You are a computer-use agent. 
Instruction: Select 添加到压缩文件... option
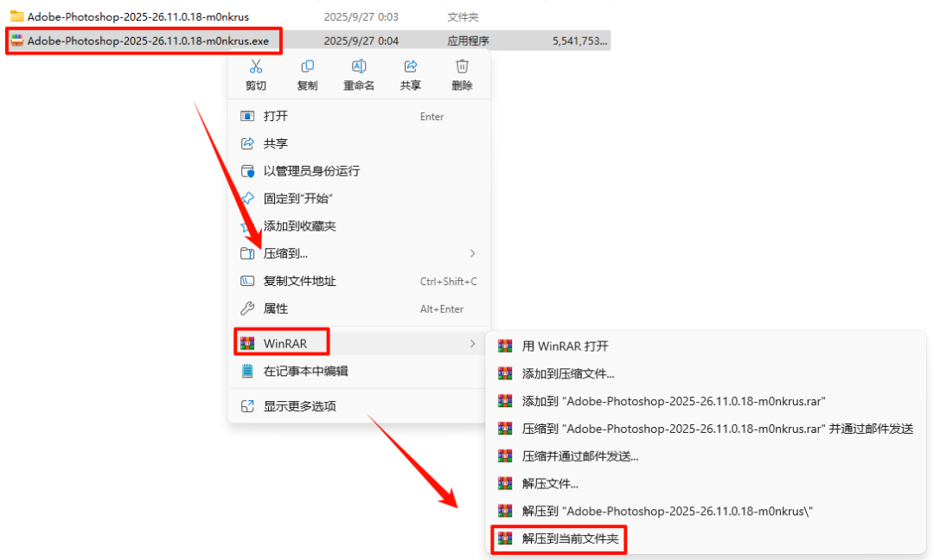706,373
